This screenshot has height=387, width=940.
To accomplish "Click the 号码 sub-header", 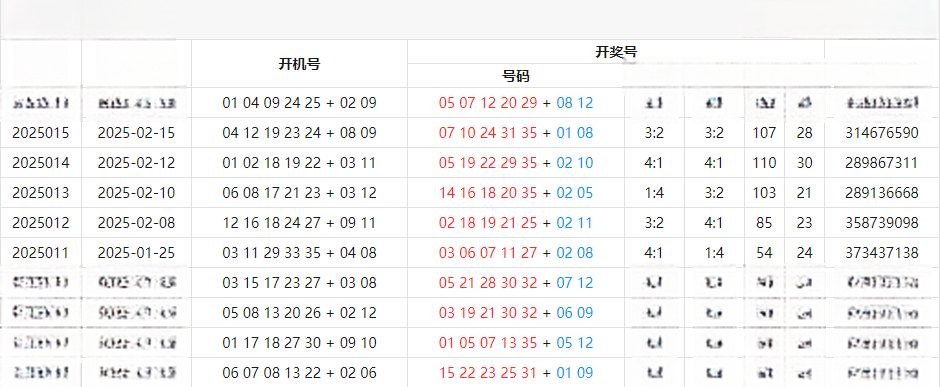I will [516, 76].
